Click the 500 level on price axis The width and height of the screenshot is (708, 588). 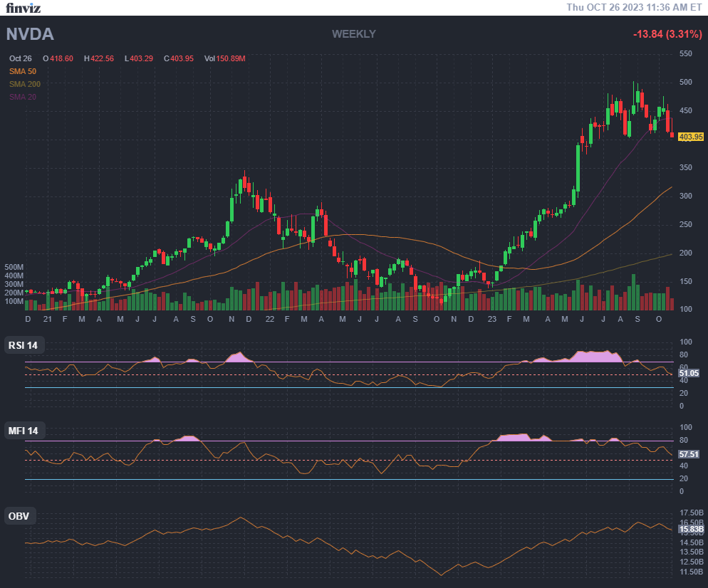coord(685,82)
